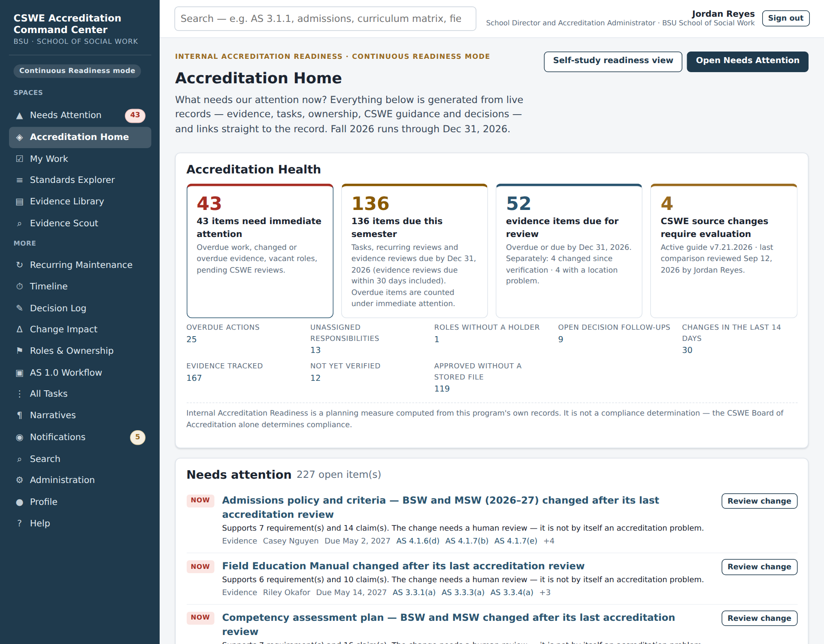Click the Evidence Library icon
Image resolution: width=824 pixels, height=644 pixels.
pos(19,202)
